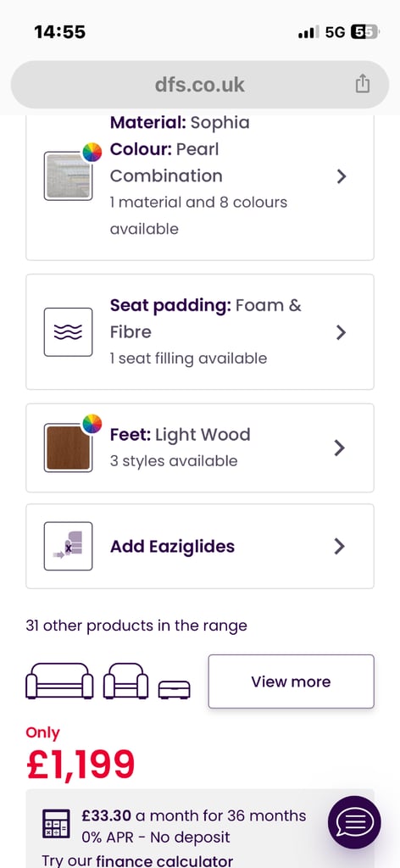The width and height of the screenshot is (400, 868).
Task: Tap the sofa outline icon
Action: pyautogui.click(x=60, y=681)
